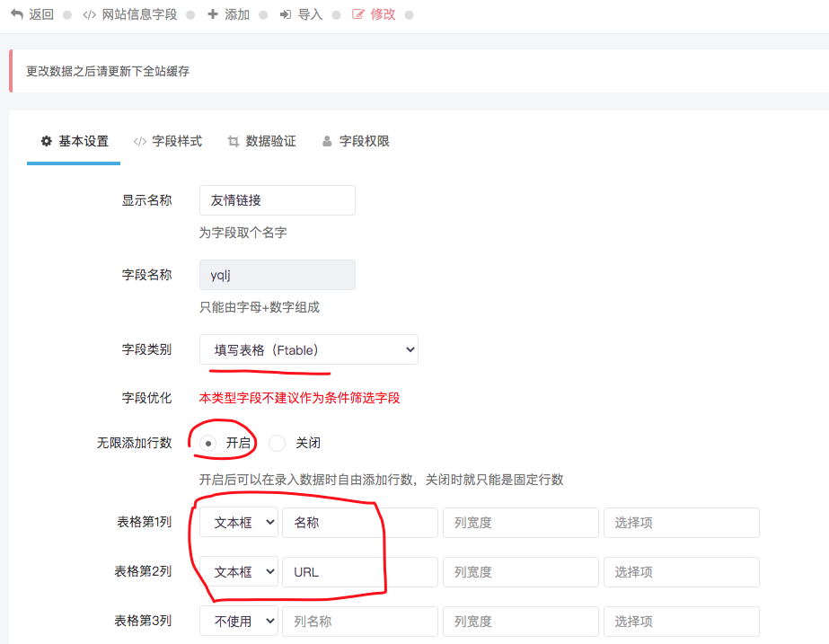Click the 选择项 field in 表格第3列
This screenshot has width=829, height=644.
682,622
